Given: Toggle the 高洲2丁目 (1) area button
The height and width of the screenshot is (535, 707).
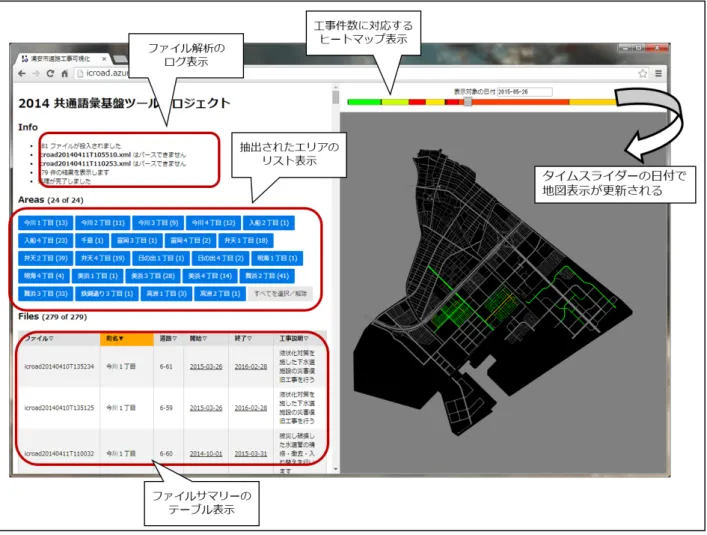Looking at the screenshot, I should click(220, 293).
